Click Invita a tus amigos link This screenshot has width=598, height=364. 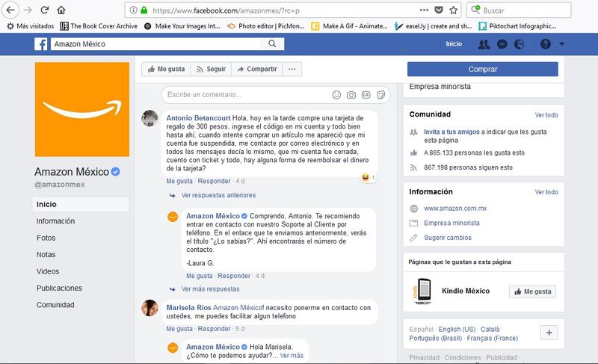(451, 132)
